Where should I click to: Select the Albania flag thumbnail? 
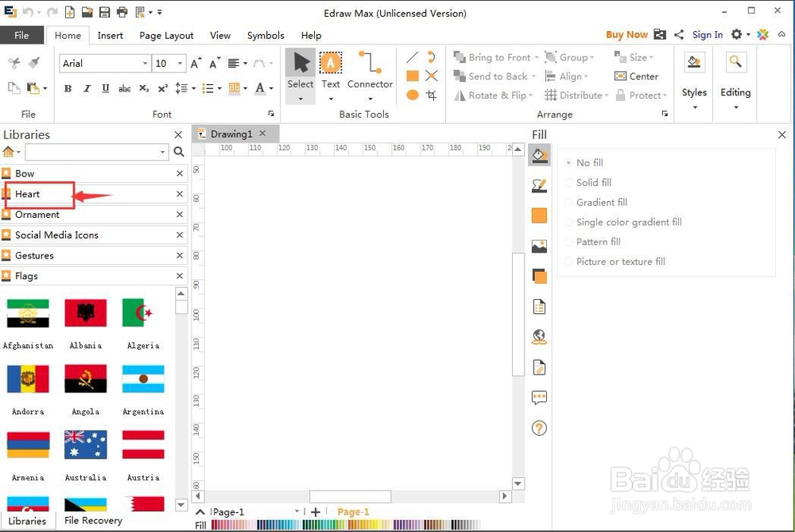pos(86,313)
